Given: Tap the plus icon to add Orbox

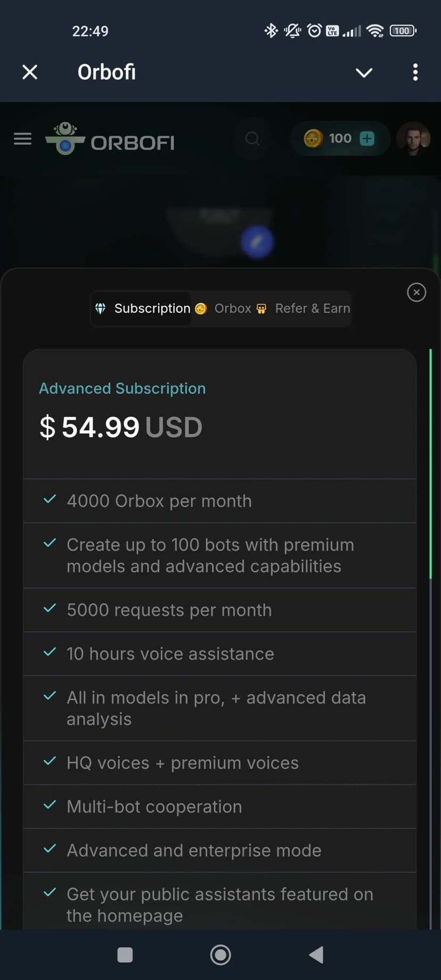Looking at the screenshot, I should 367,138.
